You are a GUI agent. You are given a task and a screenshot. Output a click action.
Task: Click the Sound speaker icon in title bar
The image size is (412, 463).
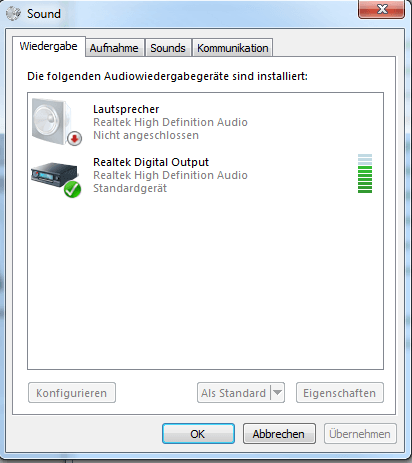pyautogui.click(x=13, y=14)
